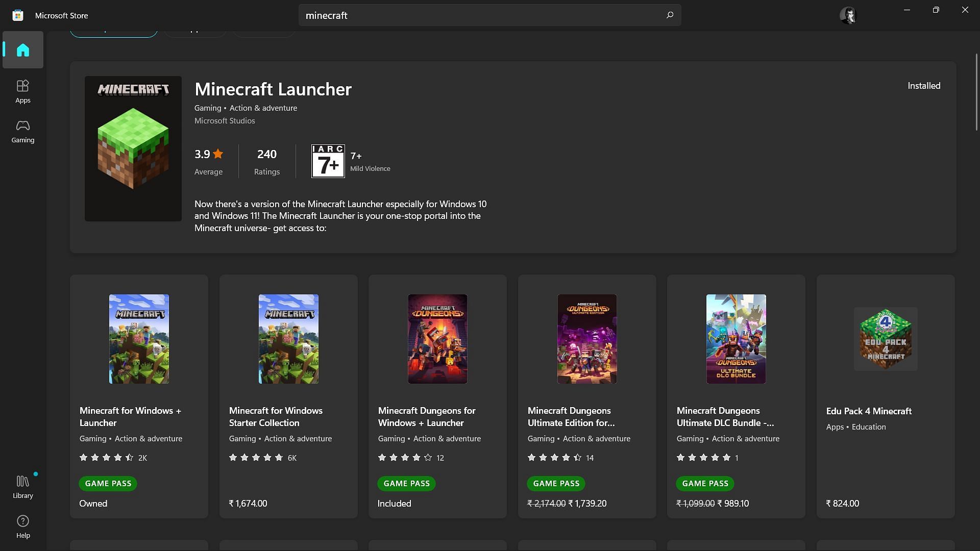Select Minecraft Dungeons for Windows thumbnail
Viewport: 980px width, 551px height.
437,338
